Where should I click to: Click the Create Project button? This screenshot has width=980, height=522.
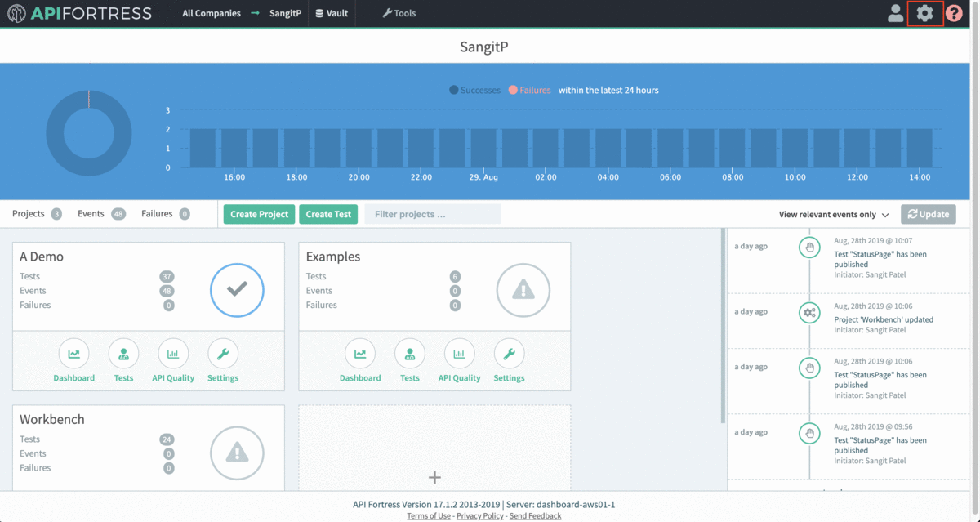pyautogui.click(x=259, y=214)
